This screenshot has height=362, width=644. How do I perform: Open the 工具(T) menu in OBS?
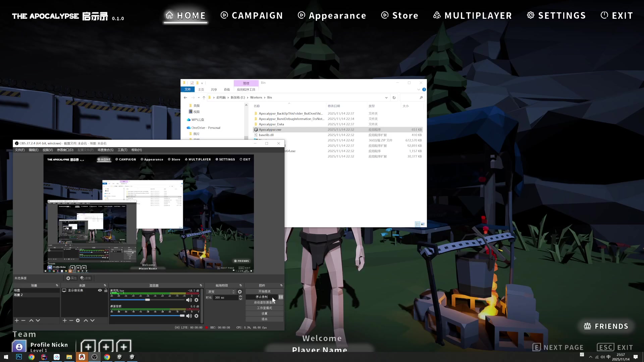tap(122, 150)
